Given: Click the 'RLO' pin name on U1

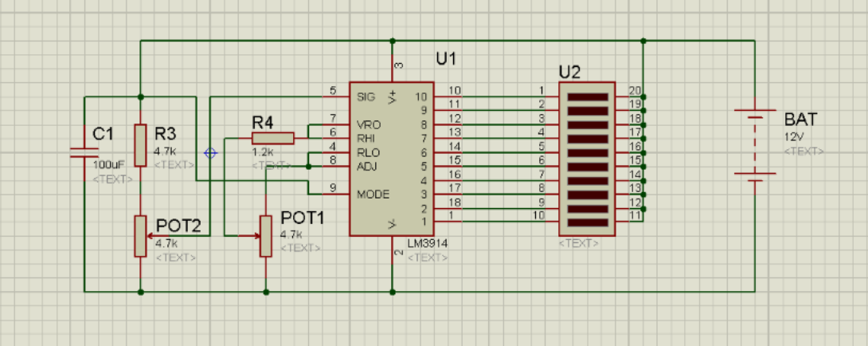Looking at the screenshot, I should (368, 152).
